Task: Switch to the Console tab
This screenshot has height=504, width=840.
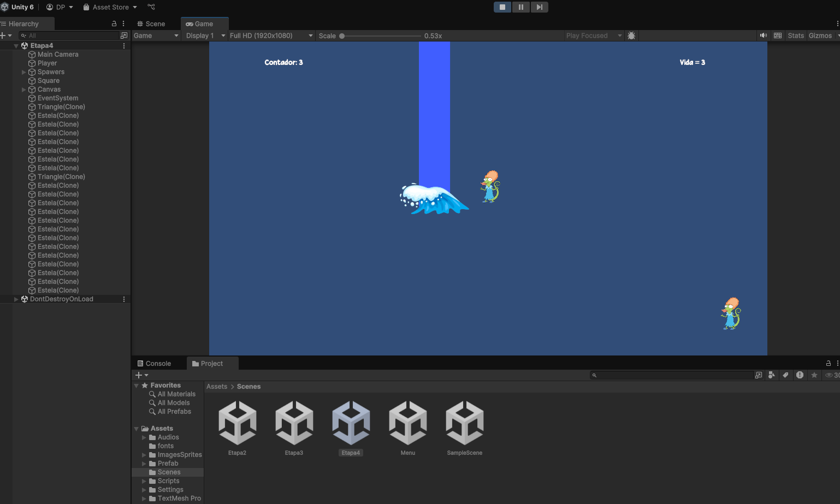Action: click(x=154, y=363)
